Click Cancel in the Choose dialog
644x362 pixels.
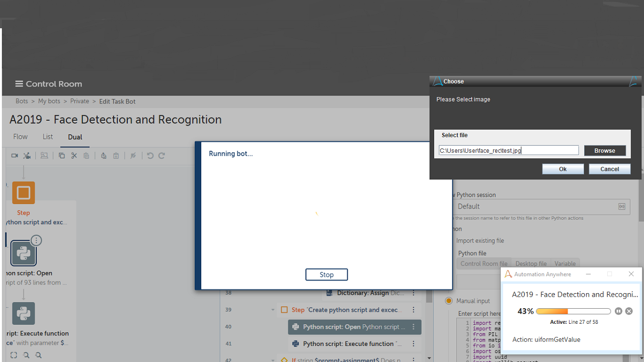click(610, 169)
